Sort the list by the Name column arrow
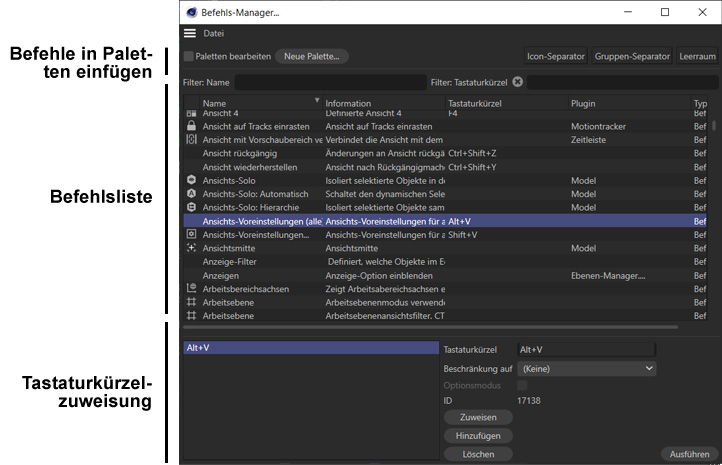722x465 pixels. coord(317,101)
